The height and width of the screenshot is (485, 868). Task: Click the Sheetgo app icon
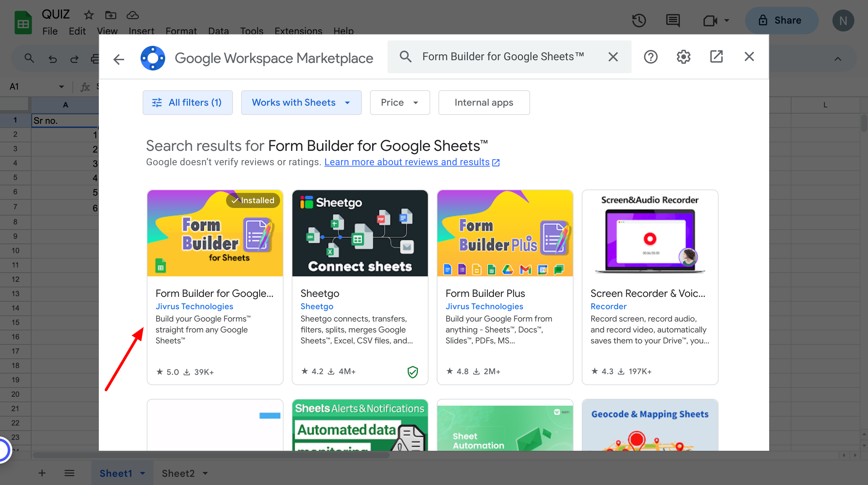click(x=360, y=233)
